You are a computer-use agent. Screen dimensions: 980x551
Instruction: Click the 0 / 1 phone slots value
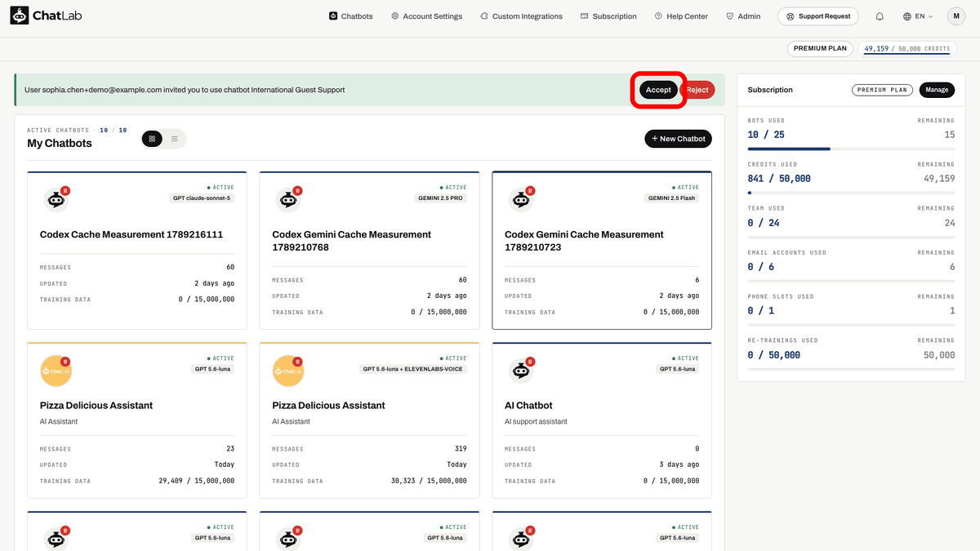click(761, 310)
